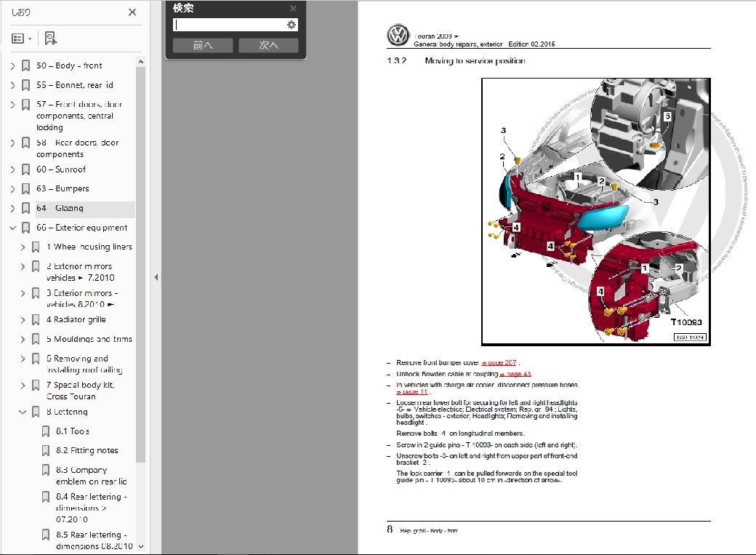Close the bookmarks panel
Screen dimensions: 756x555
132,12
